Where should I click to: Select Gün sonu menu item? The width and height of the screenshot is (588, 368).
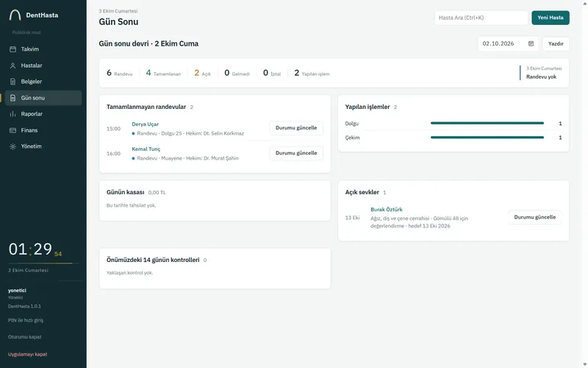pos(43,98)
